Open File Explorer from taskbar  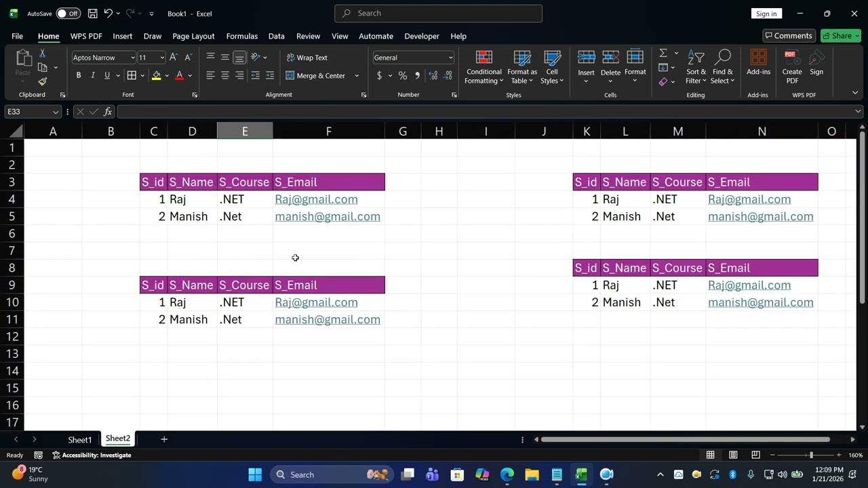pyautogui.click(x=532, y=474)
